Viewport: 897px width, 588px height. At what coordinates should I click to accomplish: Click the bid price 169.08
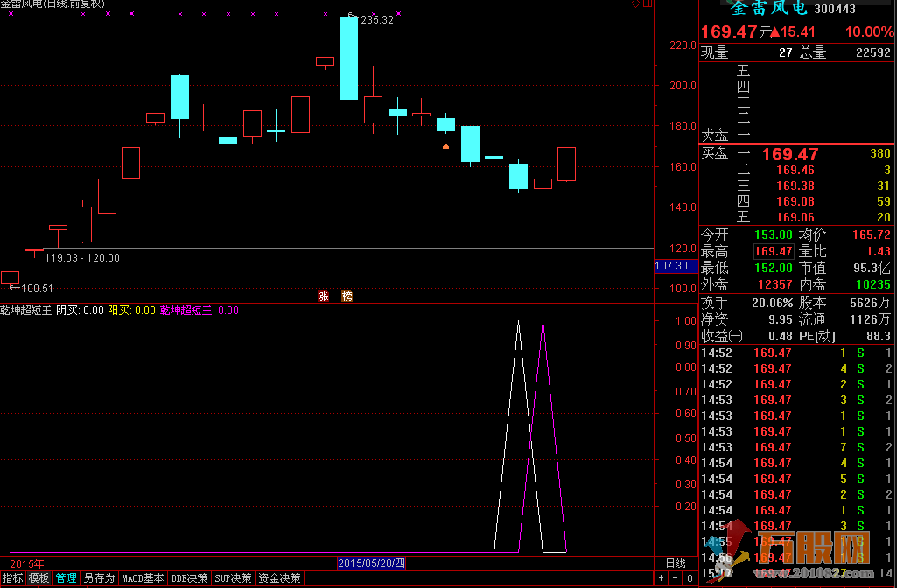(795, 201)
